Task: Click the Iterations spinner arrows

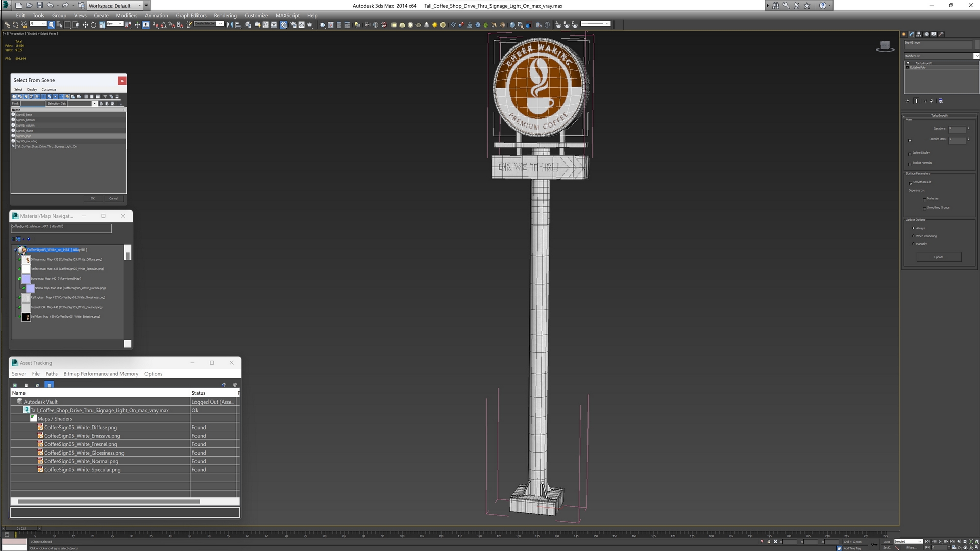Action: (968, 128)
